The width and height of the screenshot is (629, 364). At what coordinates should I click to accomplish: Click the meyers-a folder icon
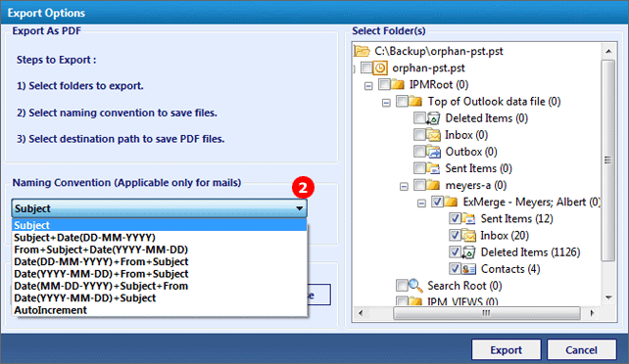pyautogui.click(x=433, y=185)
